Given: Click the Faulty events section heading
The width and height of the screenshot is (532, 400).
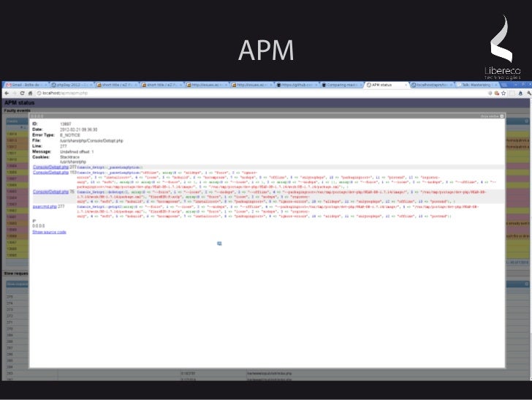Looking at the screenshot, I should click(x=17, y=110).
